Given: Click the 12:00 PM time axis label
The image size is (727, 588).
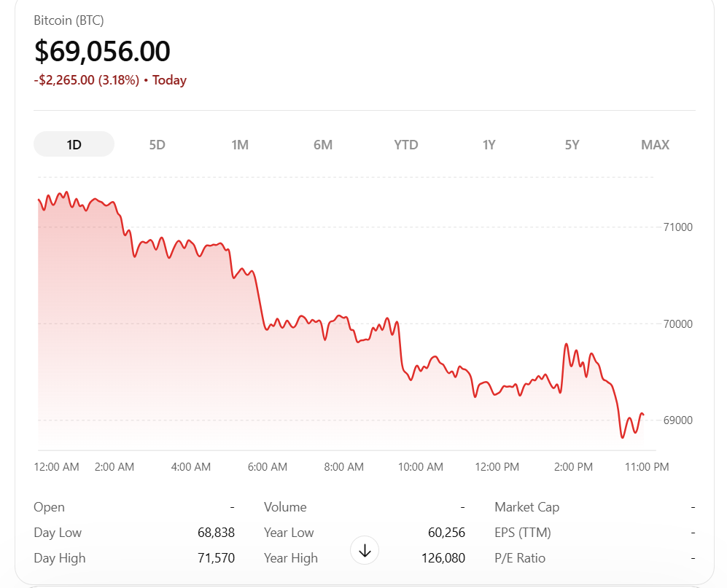Looking at the screenshot, I should [497, 467].
